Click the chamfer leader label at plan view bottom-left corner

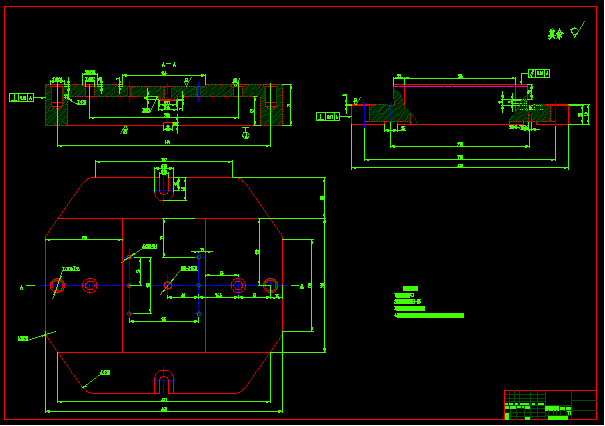(23, 338)
